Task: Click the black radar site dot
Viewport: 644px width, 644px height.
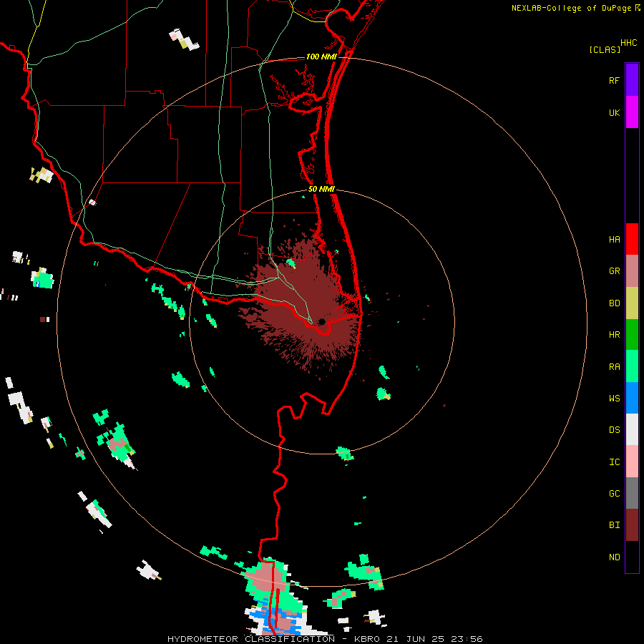Action: [321, 321]
